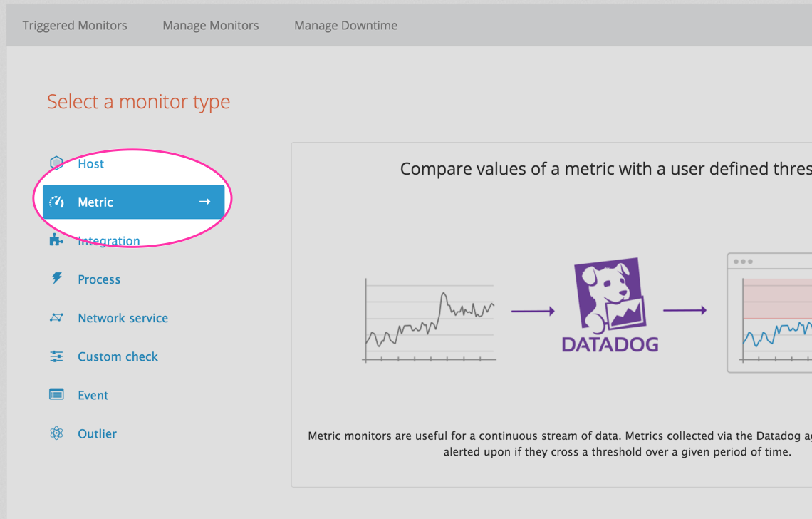Switch to the Triggered Monitors tab

pyautogui.click(x=74, y=25)
